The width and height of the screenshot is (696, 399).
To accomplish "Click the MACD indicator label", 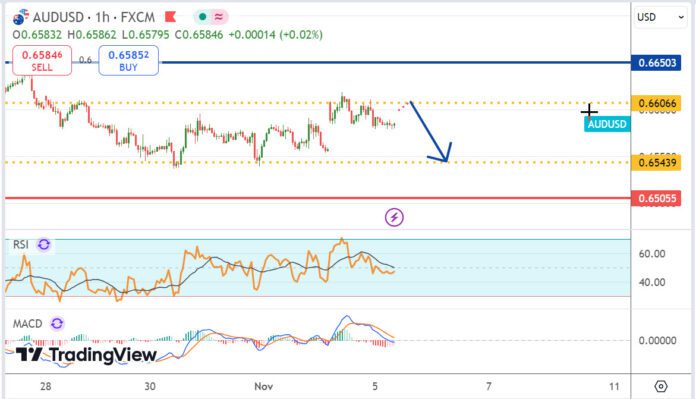I will [x=28, y=324].
